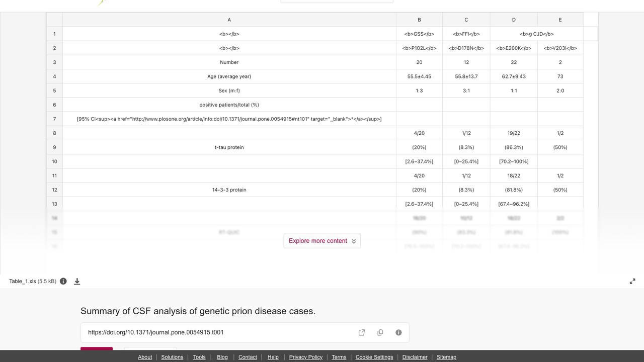
Task: Open the Help footer link
Action: 273,357
